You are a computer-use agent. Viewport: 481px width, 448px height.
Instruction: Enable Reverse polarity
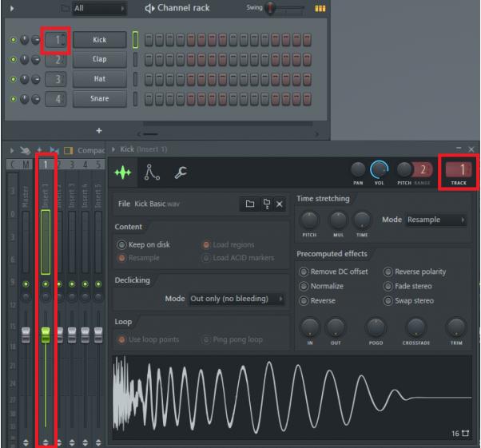388,272
